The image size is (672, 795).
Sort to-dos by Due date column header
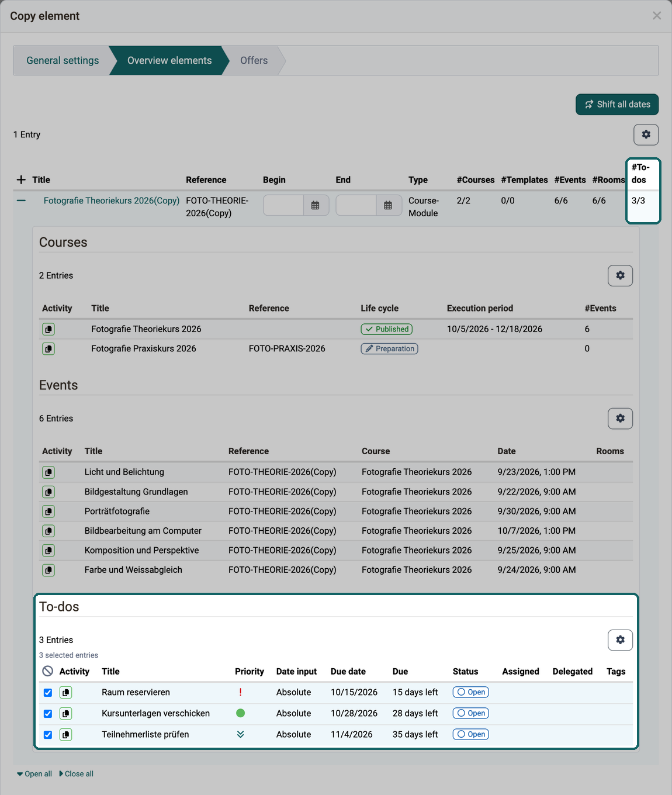(x=348, y=672)
